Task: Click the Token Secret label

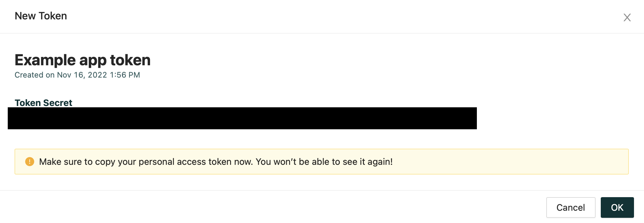Action: (44, 103)
